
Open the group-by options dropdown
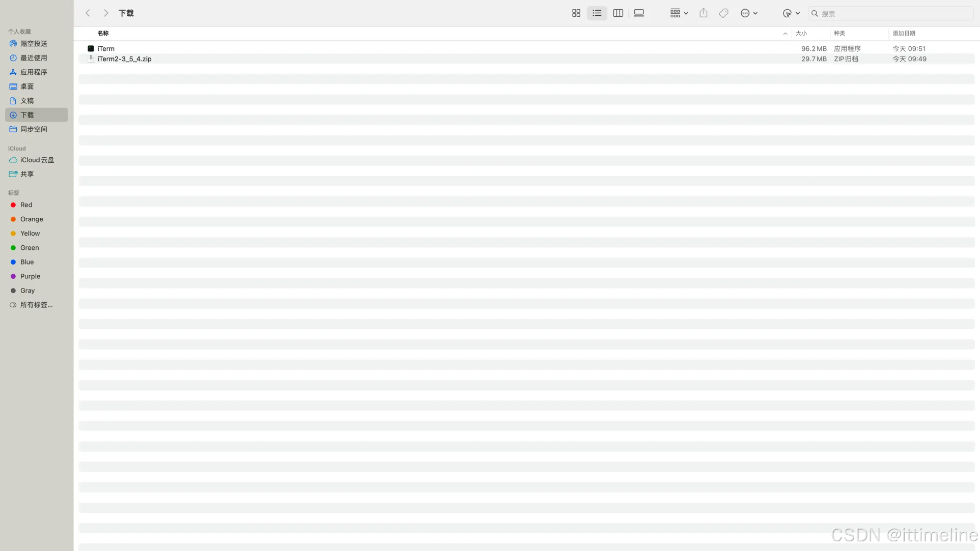pyautogui.click(x=679, y=13)
